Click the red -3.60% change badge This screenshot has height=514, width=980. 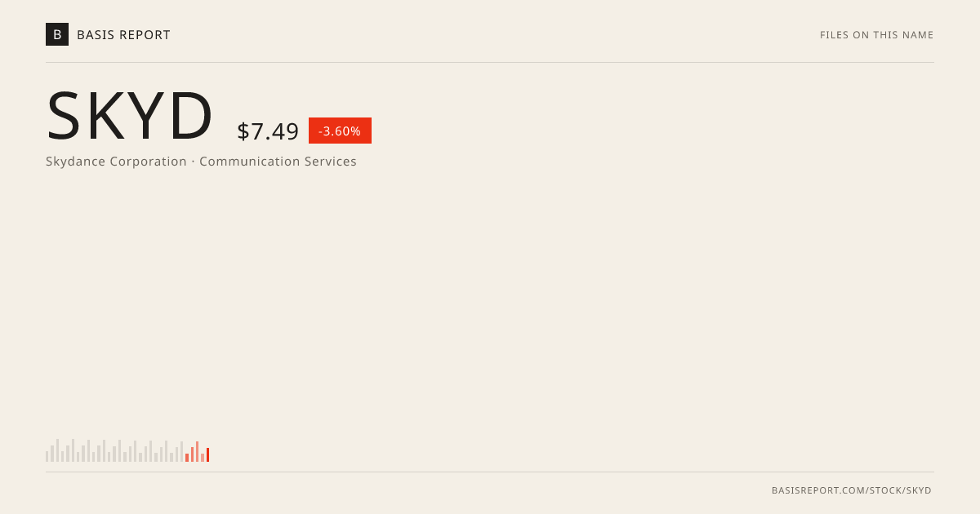click(340, 131)
